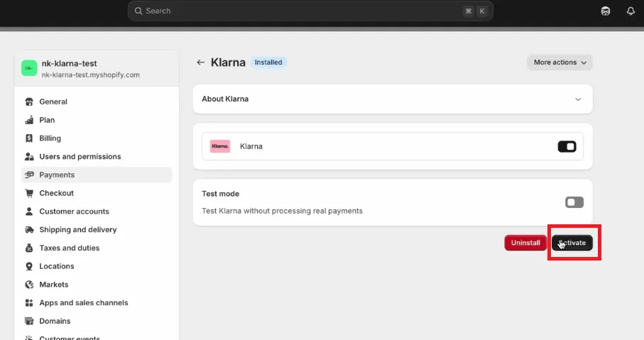Screen dimensions: 644x340
Task: Click the Checkout cart icon
Action: pos(29,193)
